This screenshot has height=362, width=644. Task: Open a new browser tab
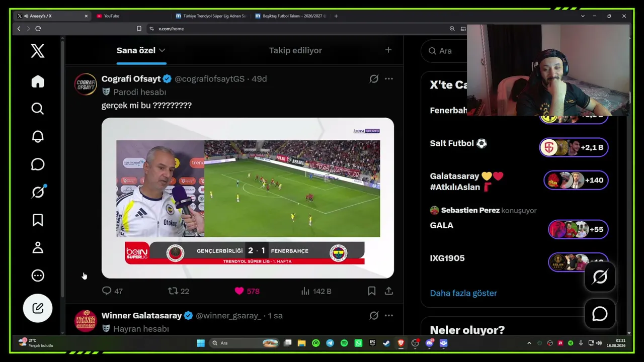tap(336, 16)
